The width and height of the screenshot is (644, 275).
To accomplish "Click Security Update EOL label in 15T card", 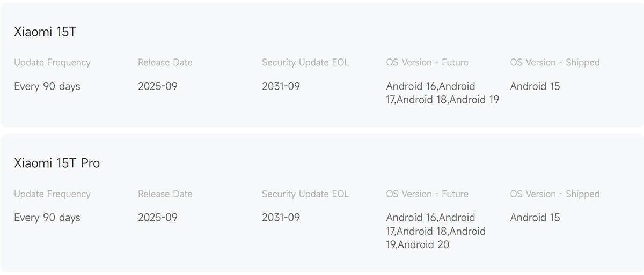I will (305, 63).
